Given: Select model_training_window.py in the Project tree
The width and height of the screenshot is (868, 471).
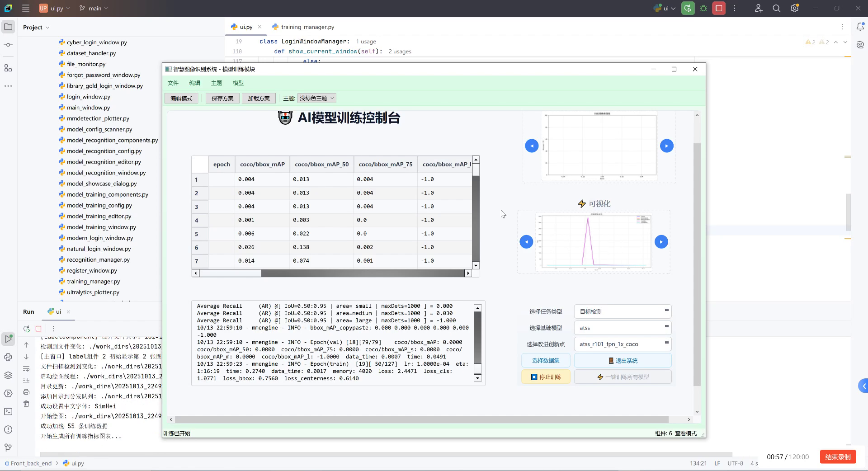Looking at the screenshot, I should point(101,227).
